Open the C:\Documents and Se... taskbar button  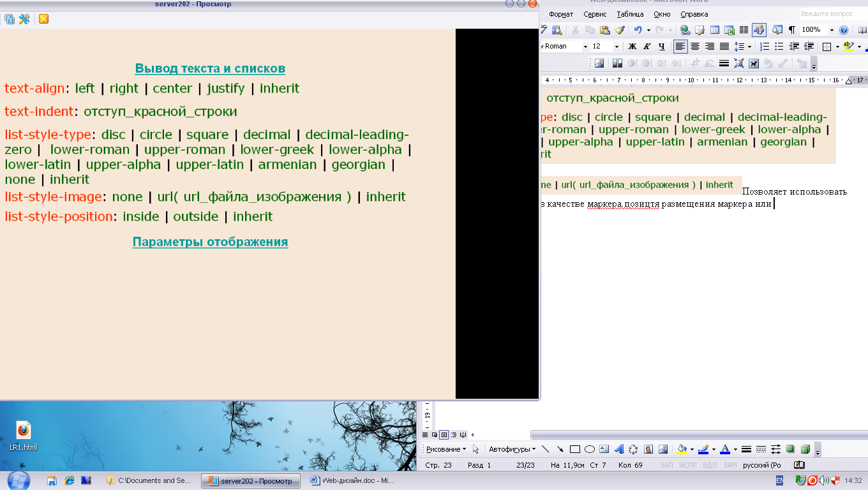point(151,480)
